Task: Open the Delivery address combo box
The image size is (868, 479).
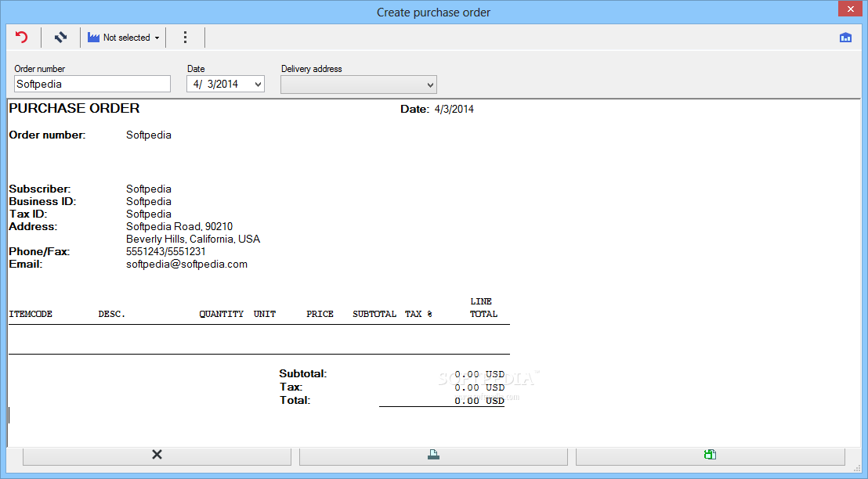Action: (x=359, y=85)
